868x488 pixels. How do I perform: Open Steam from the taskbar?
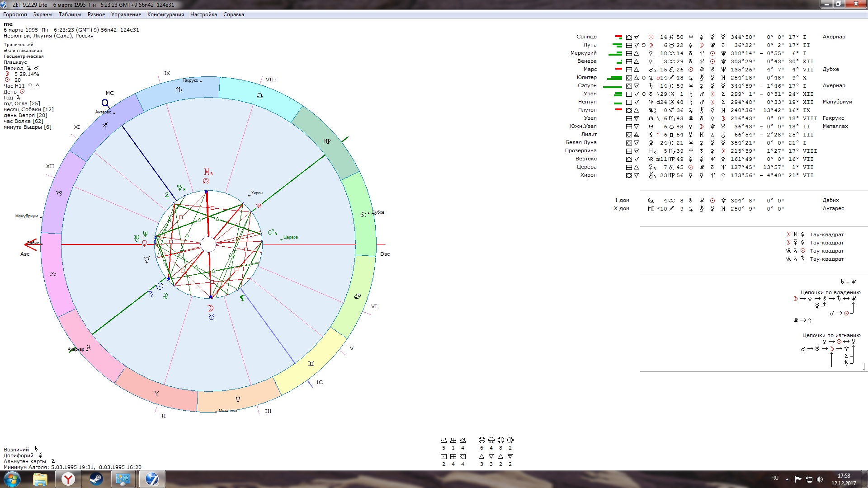(x=96, y=479)
